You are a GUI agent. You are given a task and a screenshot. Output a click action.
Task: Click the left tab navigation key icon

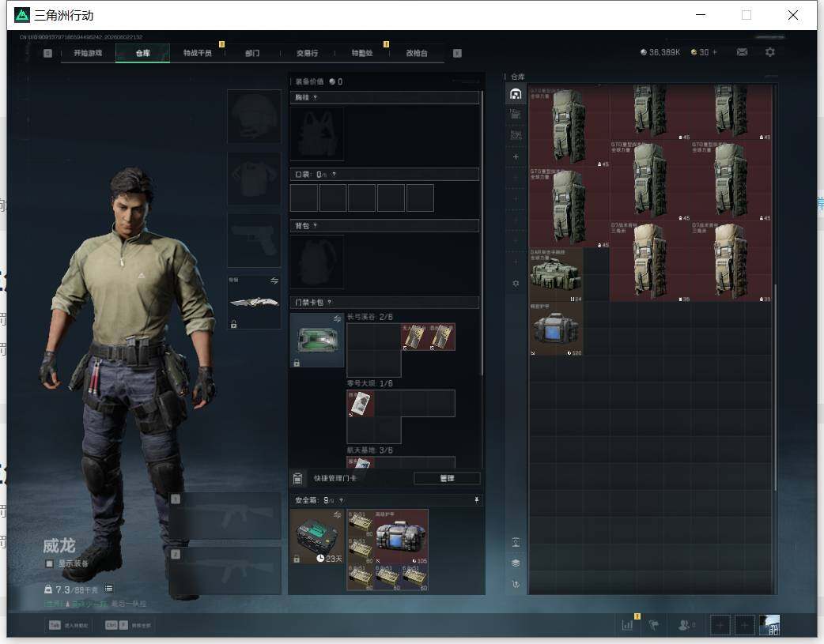coord(47,53)
